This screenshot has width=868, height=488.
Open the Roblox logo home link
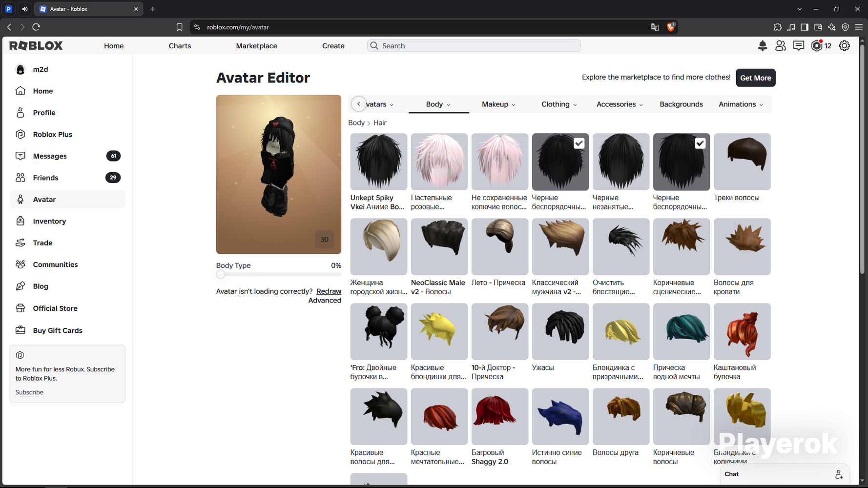(36, 46)
